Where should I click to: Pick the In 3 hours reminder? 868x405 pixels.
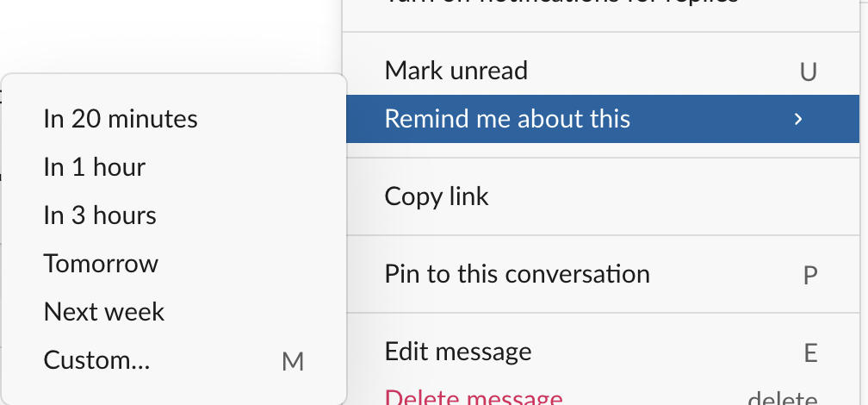tap(100, 215)
